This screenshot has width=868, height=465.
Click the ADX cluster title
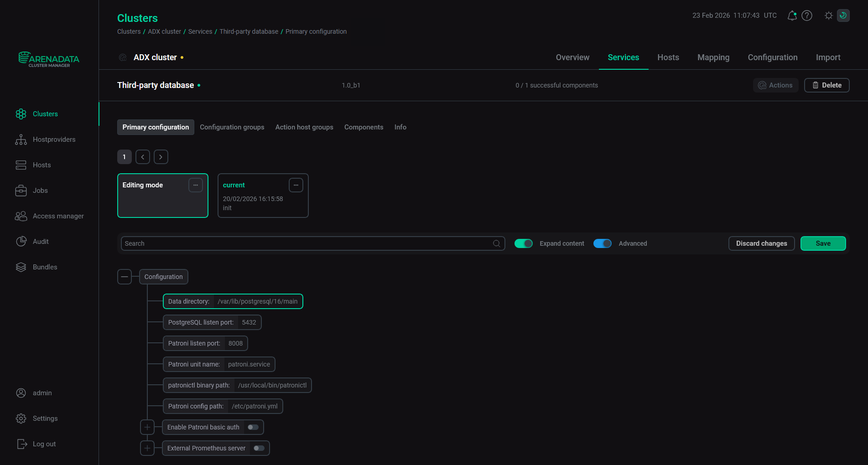155,57
